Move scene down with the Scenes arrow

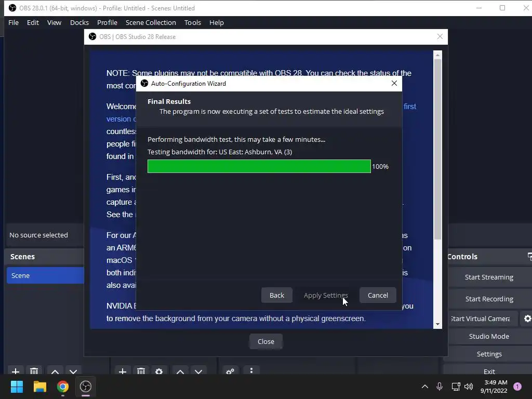click(73, 371)
